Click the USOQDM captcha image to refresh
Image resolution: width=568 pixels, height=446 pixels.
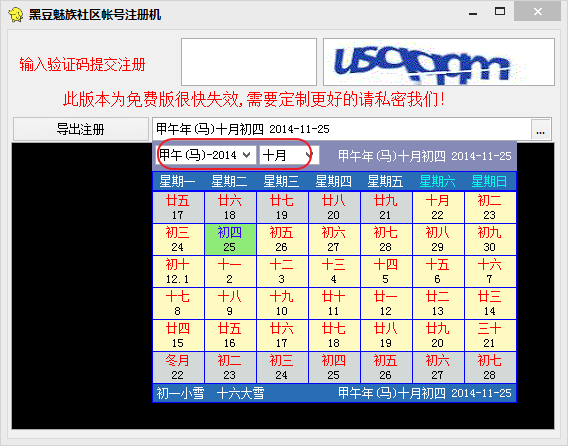(439, 62)
